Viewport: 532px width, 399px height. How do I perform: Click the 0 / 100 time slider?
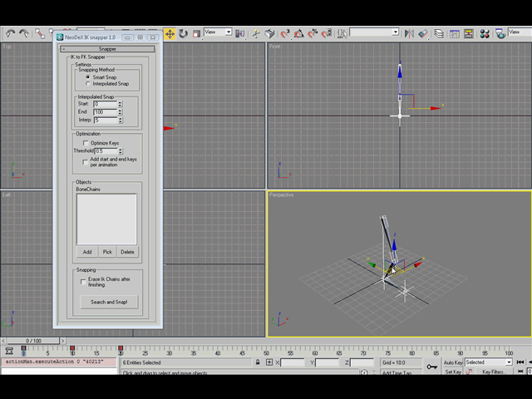pyautogui.click(x=33, y=341)
